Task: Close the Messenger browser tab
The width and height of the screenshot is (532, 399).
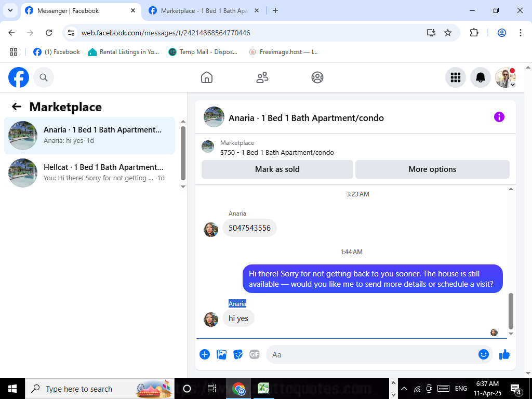Action: pos(133,11)
